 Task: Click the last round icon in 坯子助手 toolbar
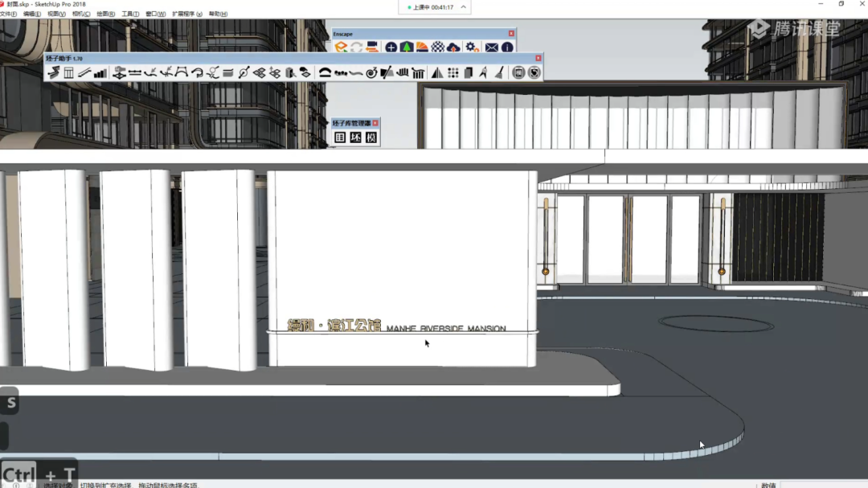[x=534, y=72]
